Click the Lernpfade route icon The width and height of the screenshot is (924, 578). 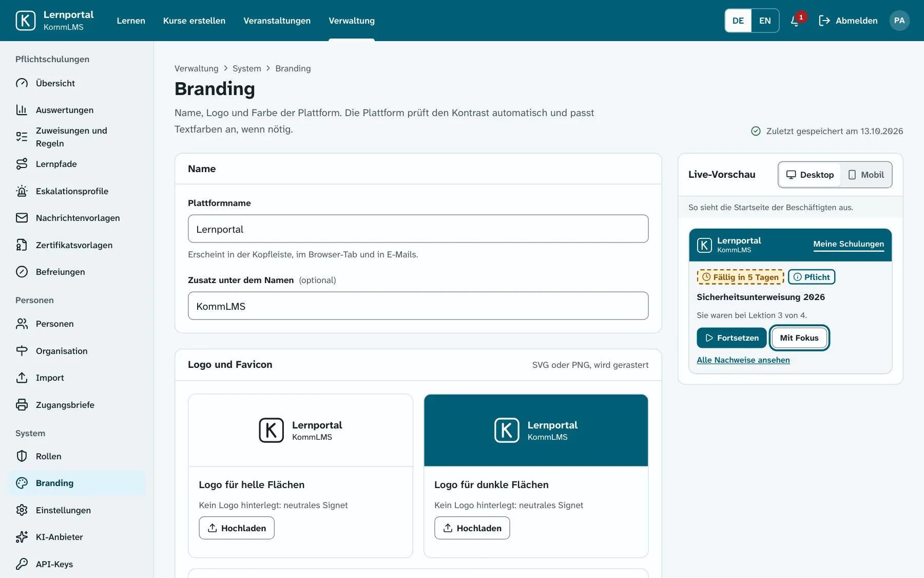[22, 164]
